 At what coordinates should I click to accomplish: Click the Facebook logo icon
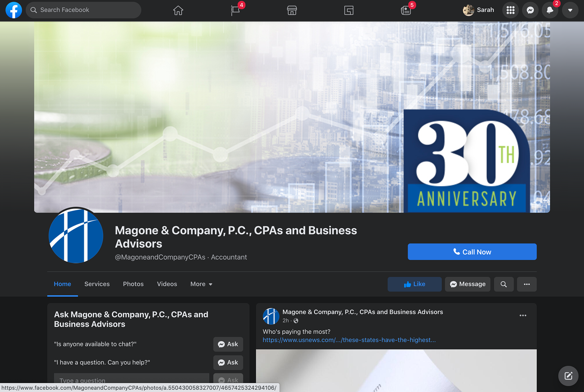14,10
